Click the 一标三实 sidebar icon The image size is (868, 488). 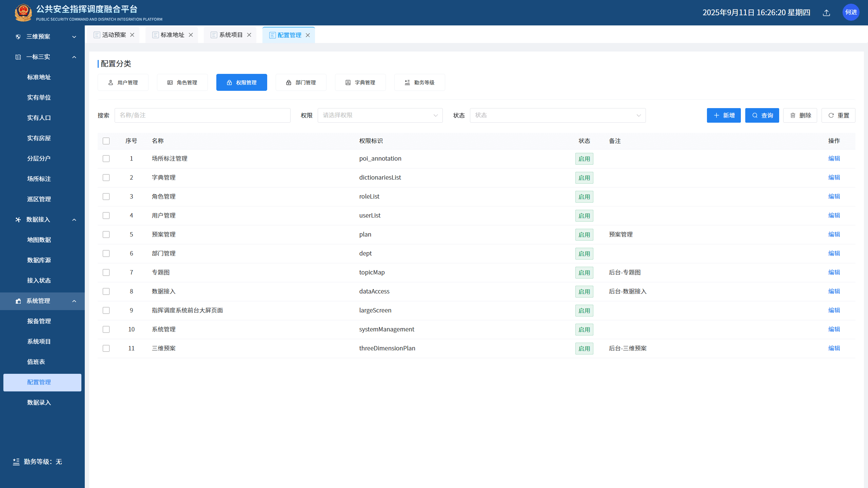(x=18, y=57)
